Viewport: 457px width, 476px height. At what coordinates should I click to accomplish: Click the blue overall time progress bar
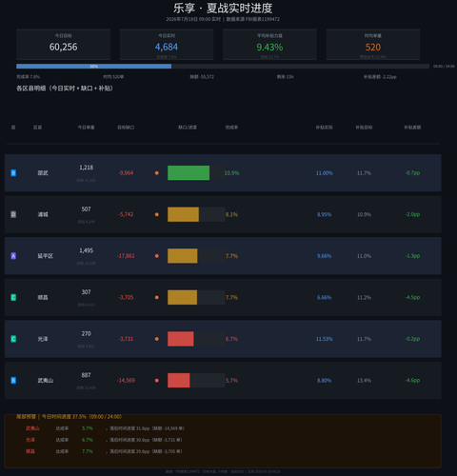pyautogui.click(x=94, y=67)
